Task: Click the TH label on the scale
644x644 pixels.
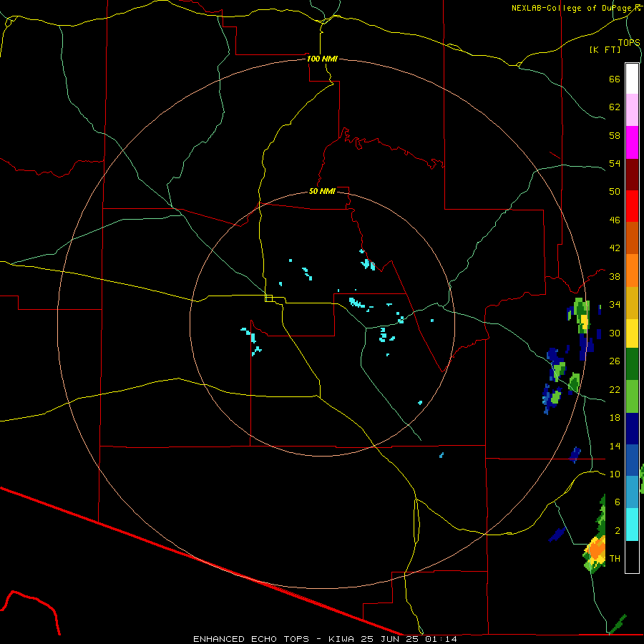Action: (615, 559)
